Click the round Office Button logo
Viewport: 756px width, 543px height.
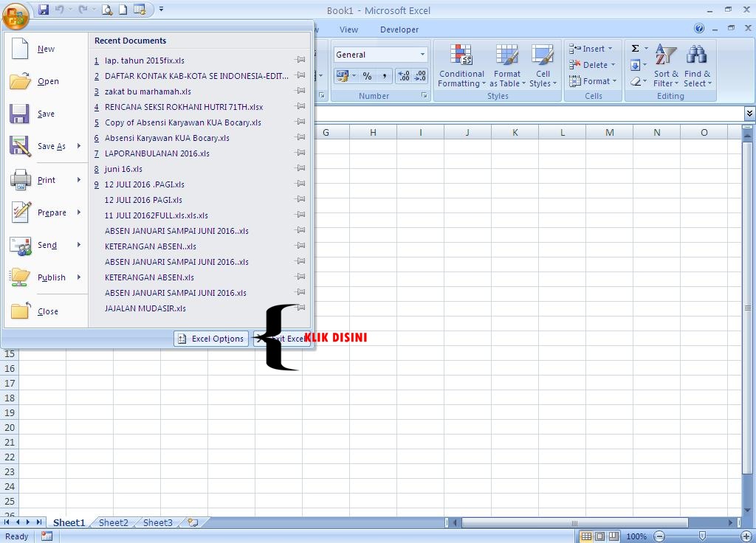pos(16,16)
